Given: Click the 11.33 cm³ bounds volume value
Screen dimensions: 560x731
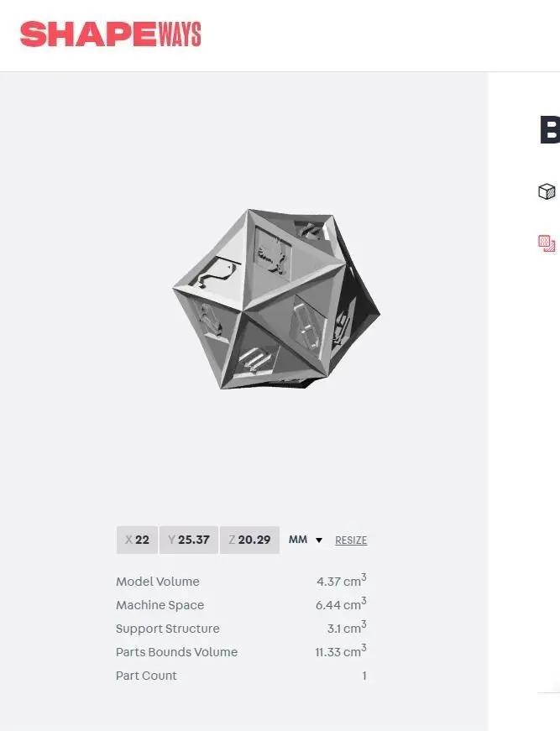Looking at the screenshot, I should click(x=340, y=651).
